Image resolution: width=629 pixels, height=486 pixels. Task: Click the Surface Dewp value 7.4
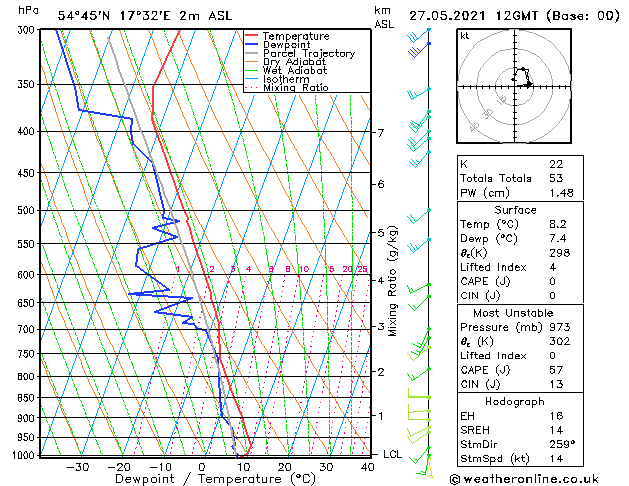558,239
